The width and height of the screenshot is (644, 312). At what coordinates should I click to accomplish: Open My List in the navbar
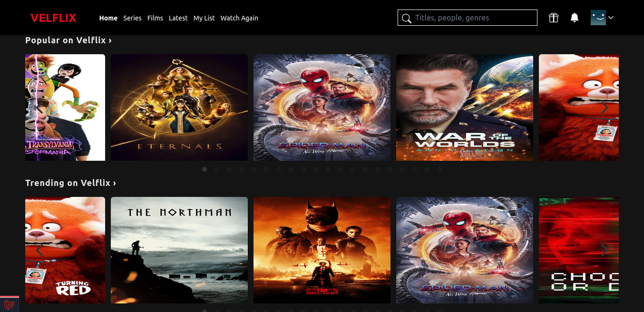tap(204, 18)
